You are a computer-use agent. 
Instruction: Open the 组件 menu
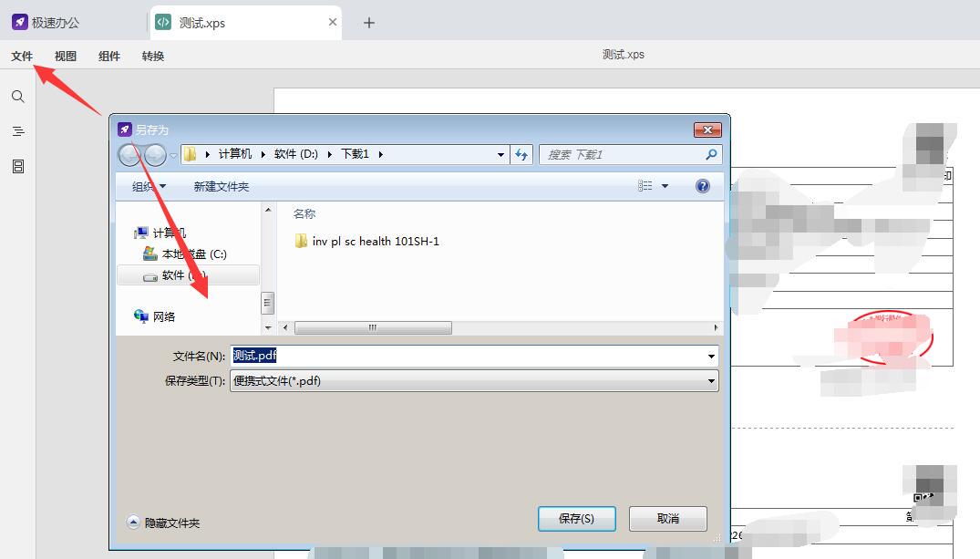tap(108, 57)
